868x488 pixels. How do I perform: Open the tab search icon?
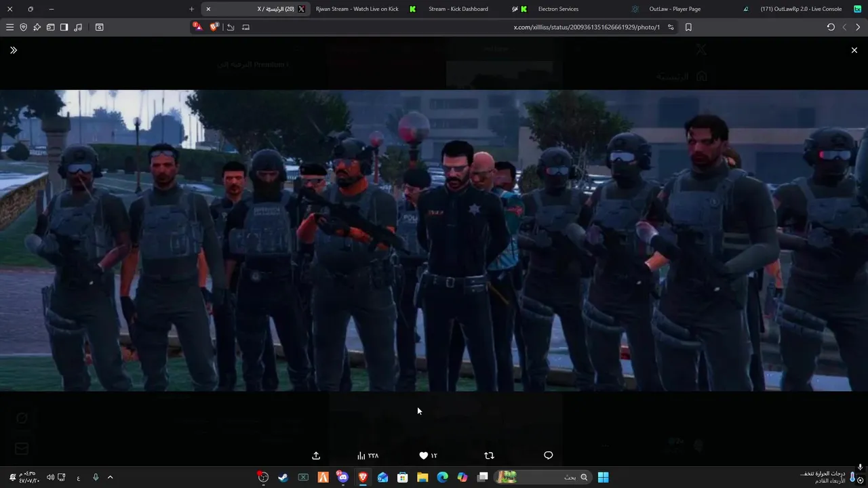point(99,27)
